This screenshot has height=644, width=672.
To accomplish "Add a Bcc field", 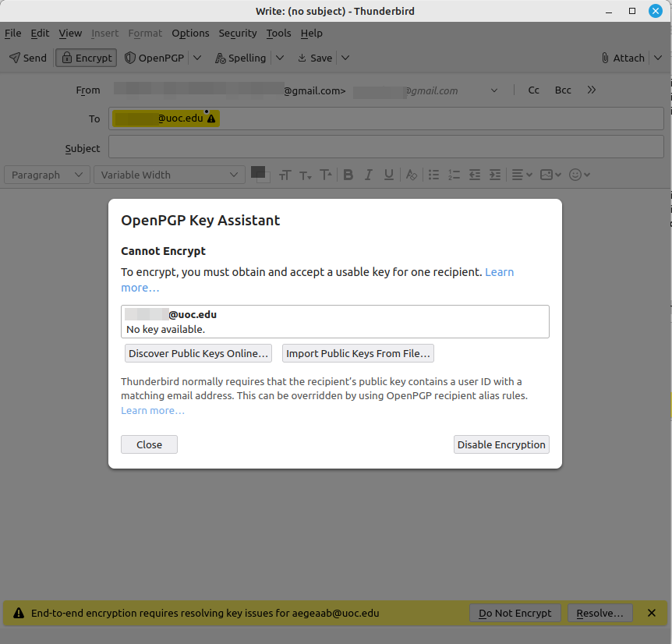I will 563,90.
